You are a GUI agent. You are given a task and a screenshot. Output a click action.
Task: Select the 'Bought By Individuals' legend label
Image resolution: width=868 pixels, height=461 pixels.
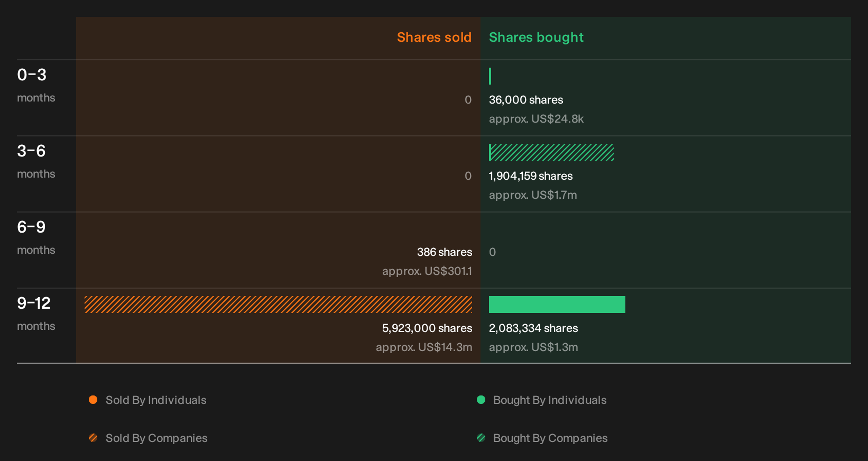pyautogui.click(x=550, y=400)
